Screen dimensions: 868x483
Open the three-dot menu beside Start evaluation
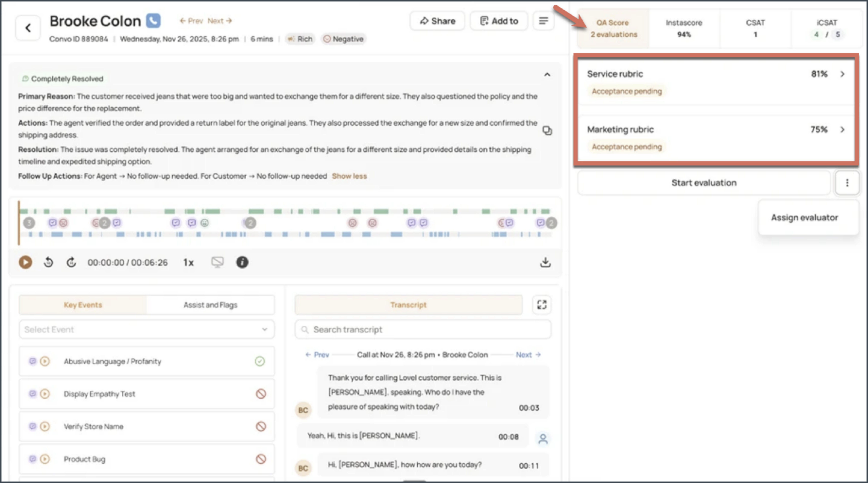click(x=847, y=183)
